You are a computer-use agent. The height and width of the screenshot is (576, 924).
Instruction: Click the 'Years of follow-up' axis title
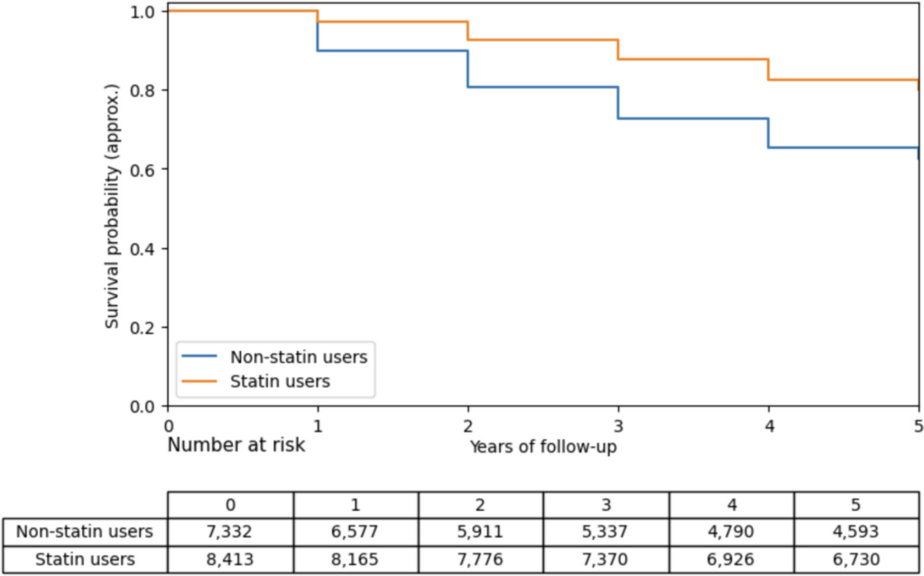[542, 447]
